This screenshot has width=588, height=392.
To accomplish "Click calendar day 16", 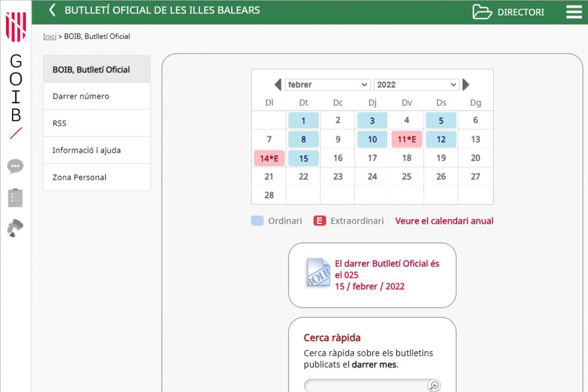I will click(338, 158).
